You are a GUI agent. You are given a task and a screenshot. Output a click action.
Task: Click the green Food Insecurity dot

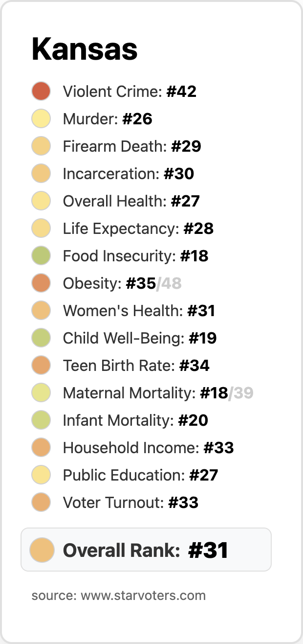click(x=41, y=256)
